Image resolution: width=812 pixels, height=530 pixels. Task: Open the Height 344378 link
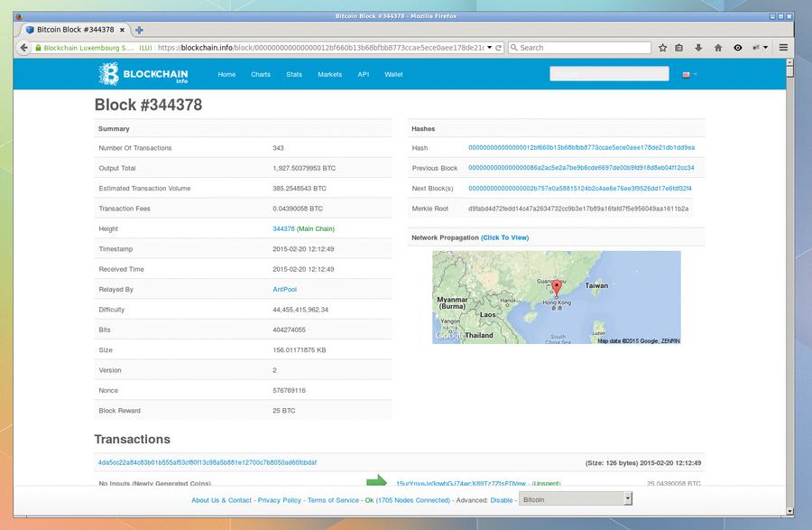[283, 229]
